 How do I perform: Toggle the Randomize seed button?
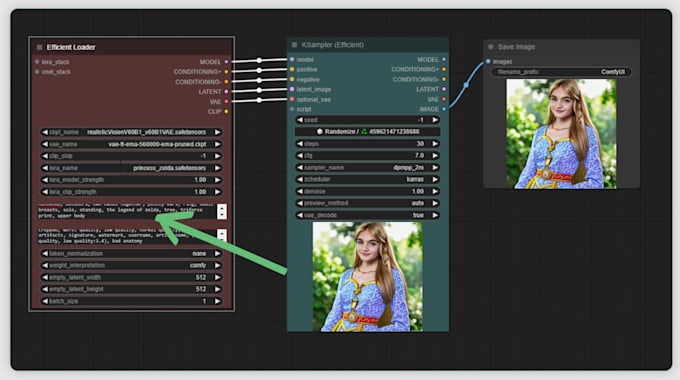(367, 131)
